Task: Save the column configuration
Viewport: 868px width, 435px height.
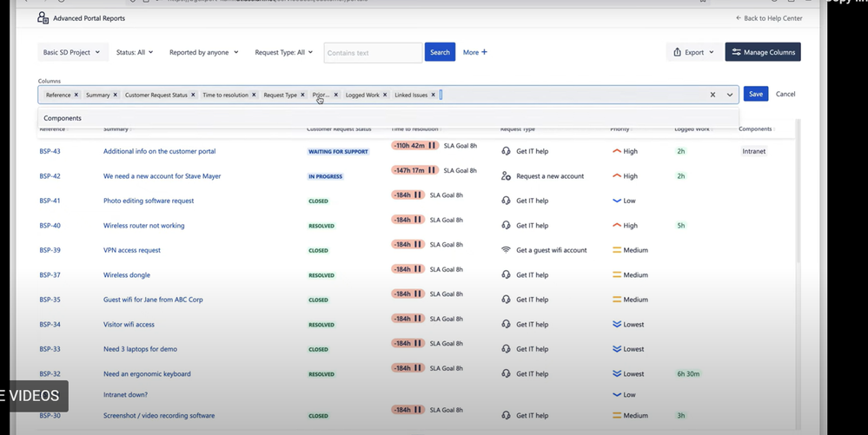Action: [756, 94]
